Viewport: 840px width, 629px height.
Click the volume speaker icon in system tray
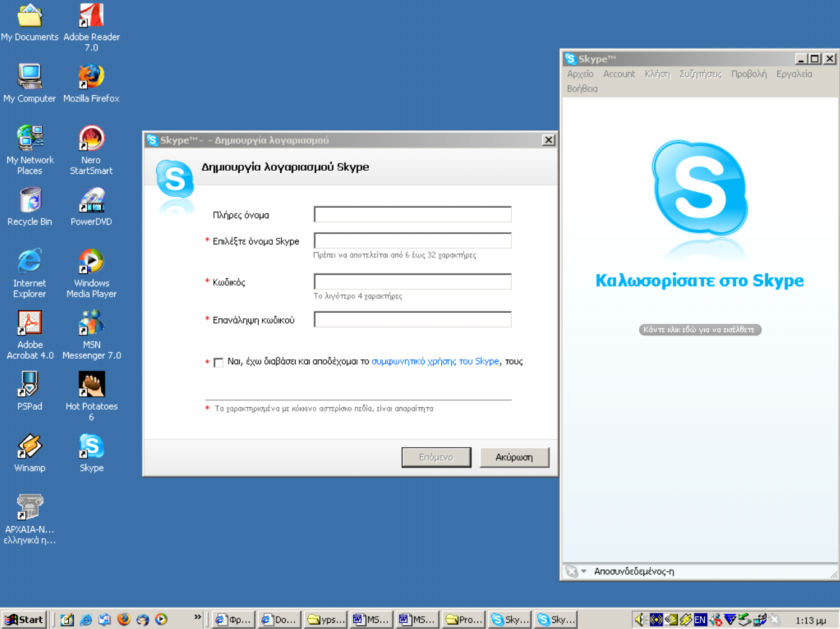[641, 619]
